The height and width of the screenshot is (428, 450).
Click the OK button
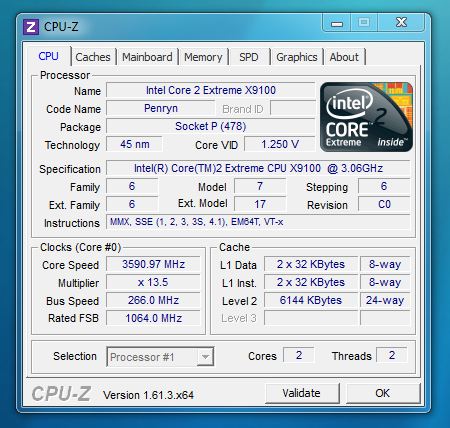(383, 393)
